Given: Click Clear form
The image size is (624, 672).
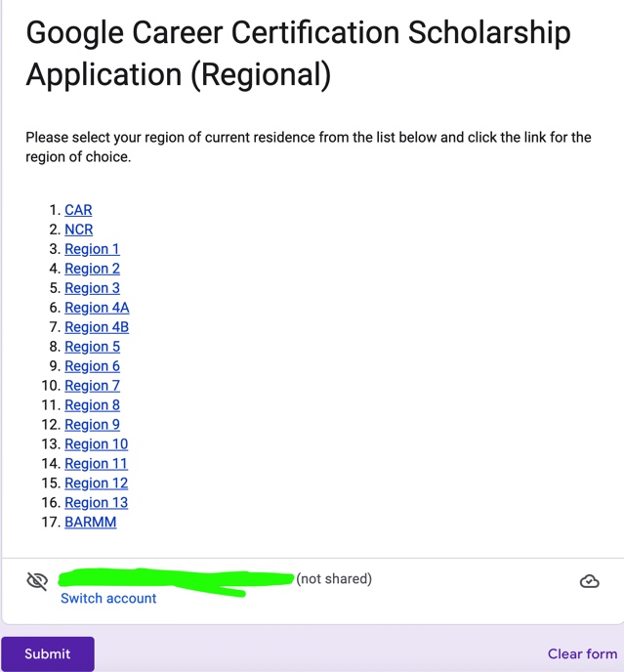Looking at the screenshot, I should 582,653.
